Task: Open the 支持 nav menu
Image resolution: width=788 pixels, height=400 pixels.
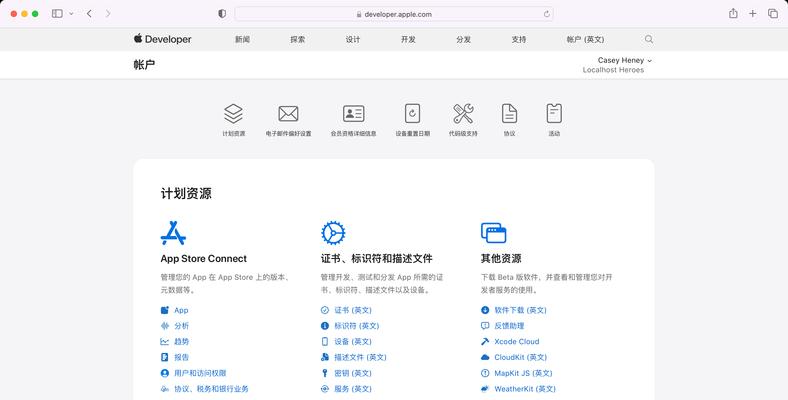Action: pos(519,39)
